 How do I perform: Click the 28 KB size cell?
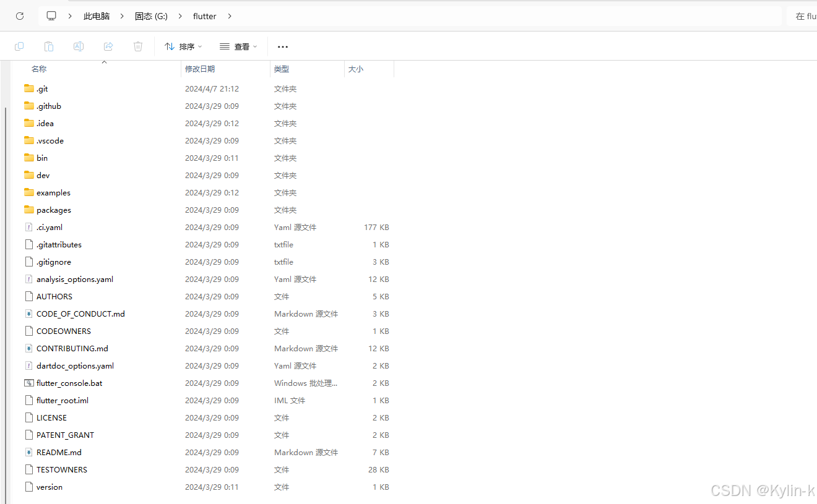[379, 469]
